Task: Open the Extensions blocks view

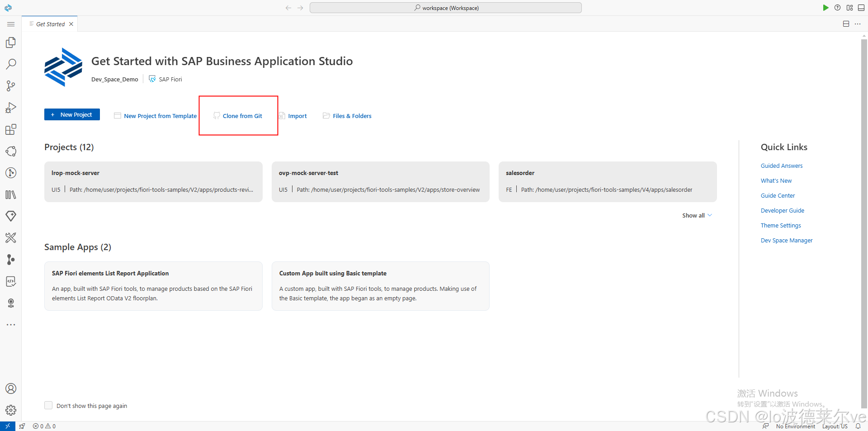Action: pos(11,129)
